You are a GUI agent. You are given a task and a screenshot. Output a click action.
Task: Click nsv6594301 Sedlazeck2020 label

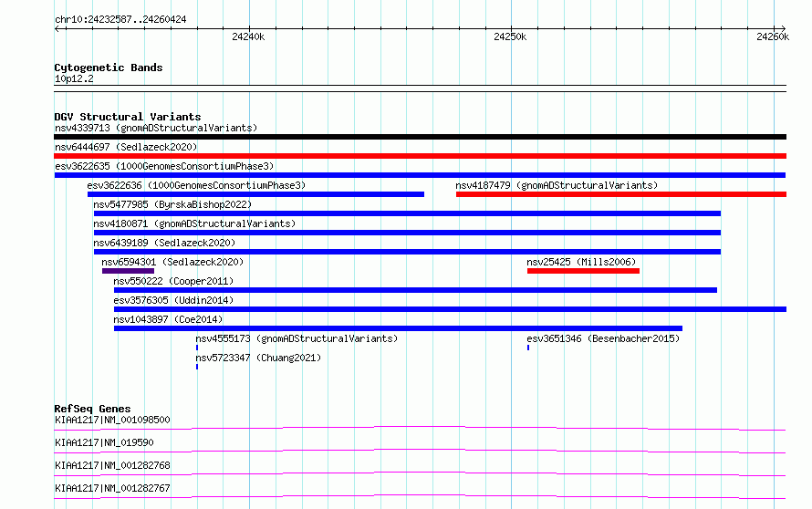click(x=172, y=262)
